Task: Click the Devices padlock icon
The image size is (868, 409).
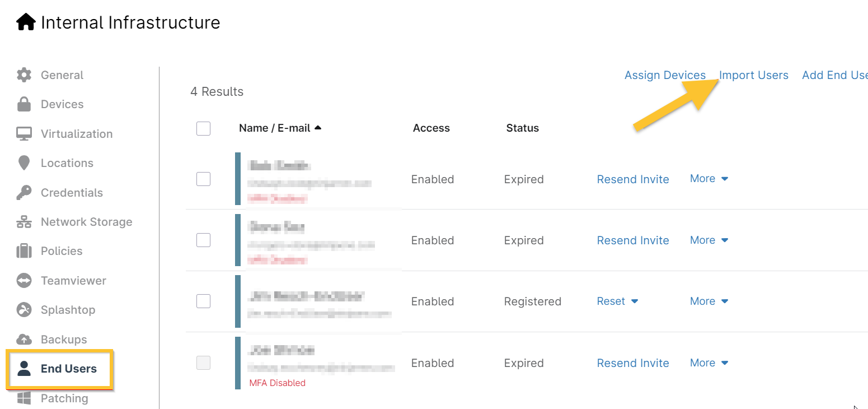Action: (24, 104)
